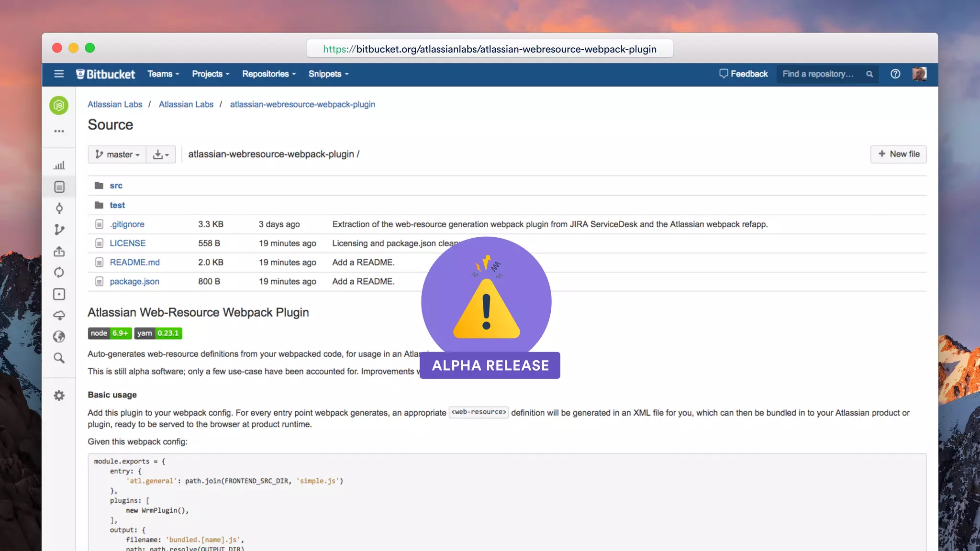Click the '558 B' size text

209,243
